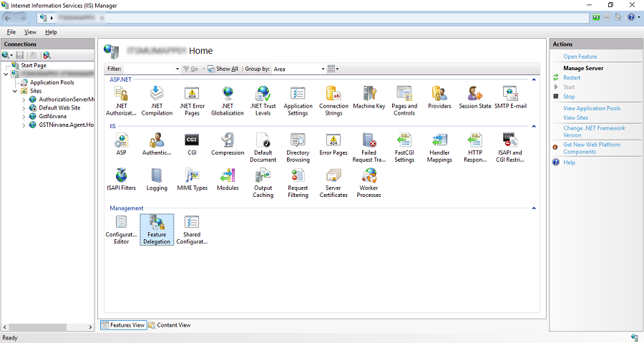Restart the server from Actions
This screenshot has width=644, height=343.
tap(572, 77)
